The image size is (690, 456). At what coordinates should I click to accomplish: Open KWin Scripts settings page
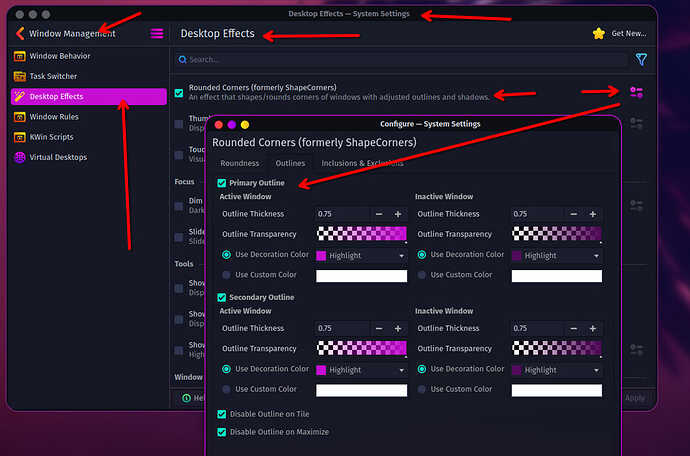(x=88, y=137)
